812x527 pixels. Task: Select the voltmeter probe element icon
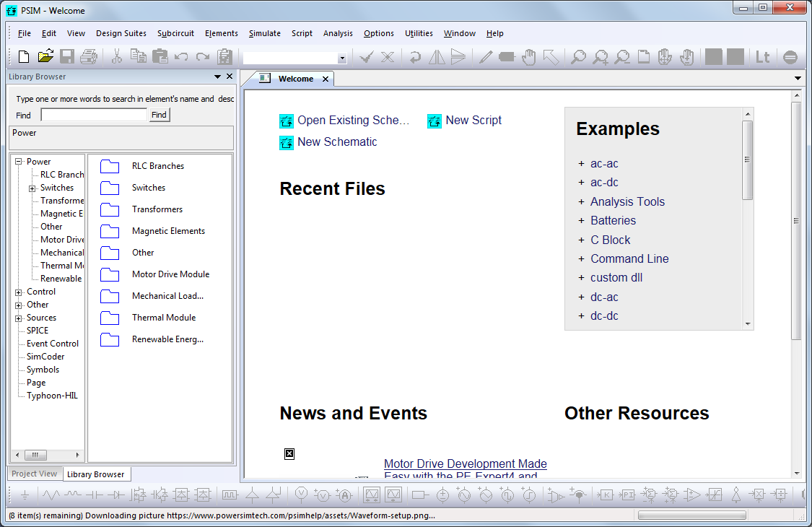tap(302, 495)
